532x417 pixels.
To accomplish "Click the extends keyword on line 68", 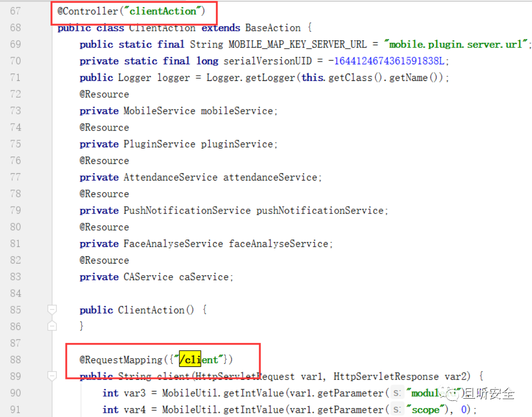I will 221,28.
